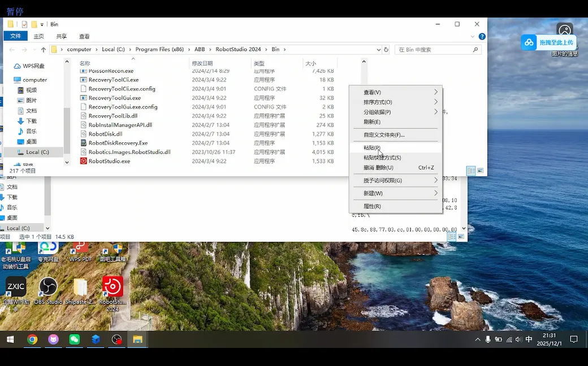
Task: Click the ABB breadcrumb in the address bar
Action: (x=200, y=50)
